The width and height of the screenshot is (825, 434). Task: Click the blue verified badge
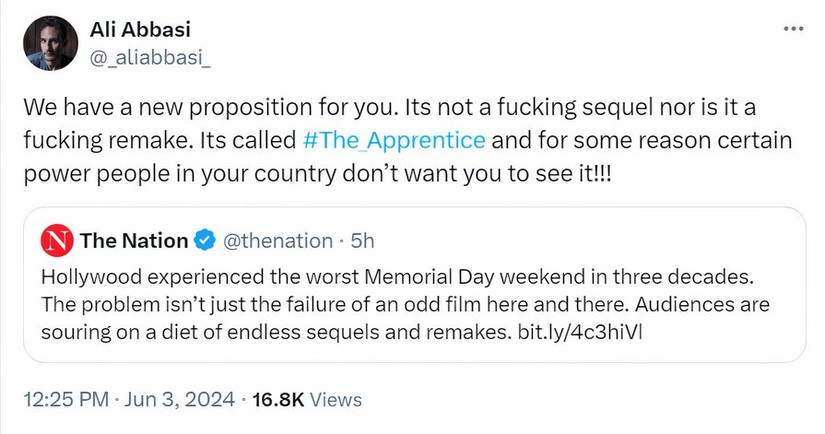click(x=206, y=240)
